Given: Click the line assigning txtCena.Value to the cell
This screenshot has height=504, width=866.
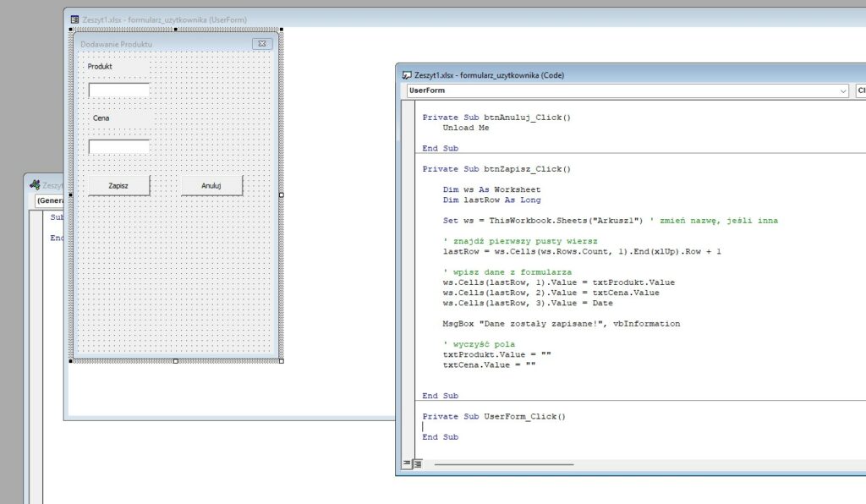Looking at the screenshot, I should point(551,293).
